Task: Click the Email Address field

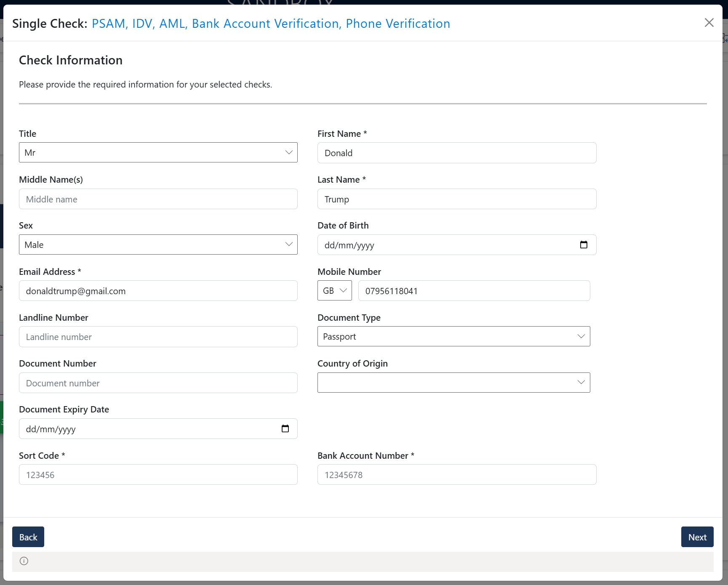Action: coord(158,291)
